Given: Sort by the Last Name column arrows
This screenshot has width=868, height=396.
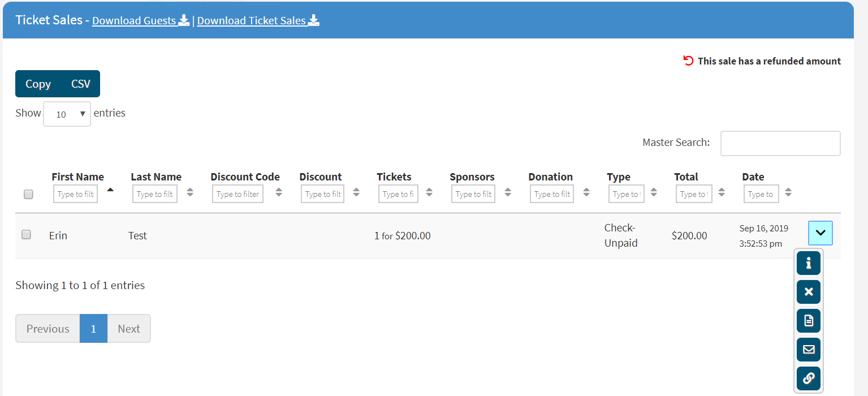Looking at the screenshot, I should [x=190, y=193].
